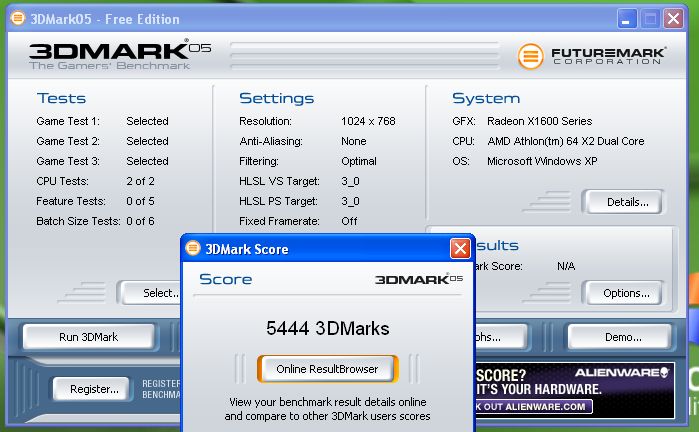
Task: Click the 5444 3DMarks score text
Action: pos(327,328)
